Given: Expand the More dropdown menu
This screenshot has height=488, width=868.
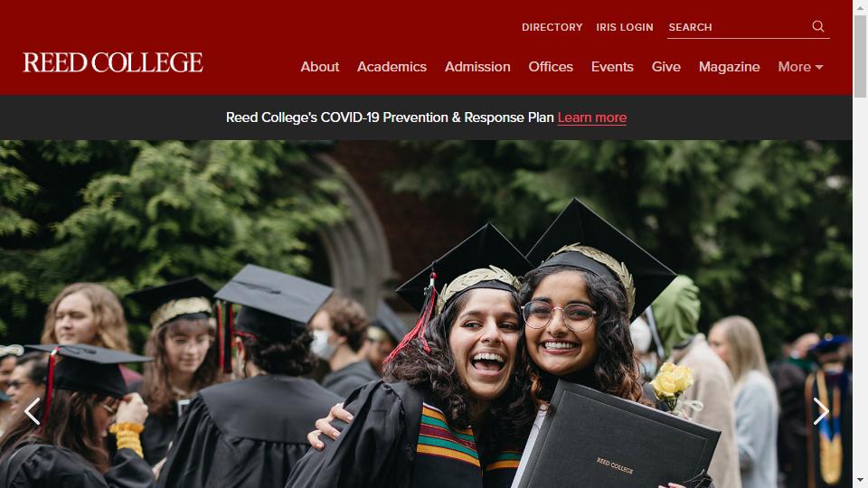Looking at the screenshot, I should [x=800, y=67].
